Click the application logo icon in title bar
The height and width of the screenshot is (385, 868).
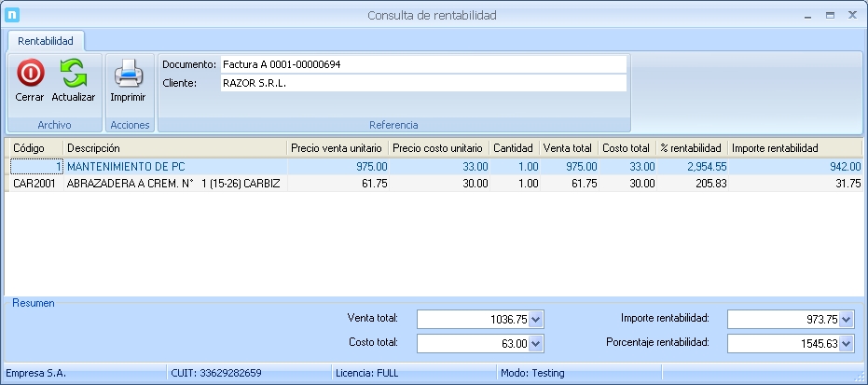pos(11,15)
